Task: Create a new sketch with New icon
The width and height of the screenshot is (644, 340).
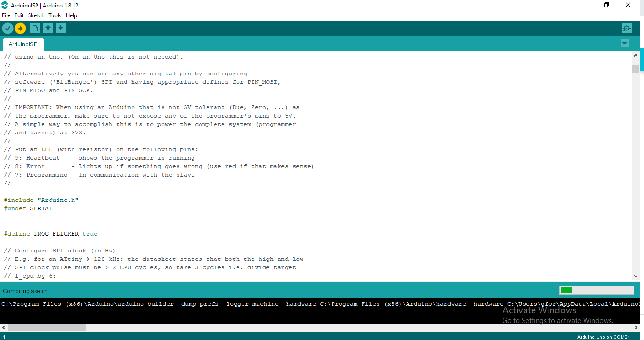Action: pos(35,29)
